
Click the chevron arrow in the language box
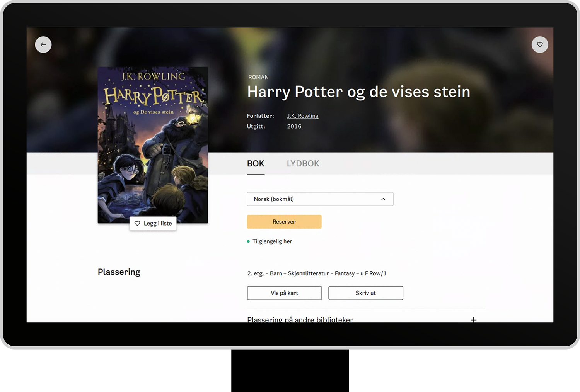click(x=383, y=199)
